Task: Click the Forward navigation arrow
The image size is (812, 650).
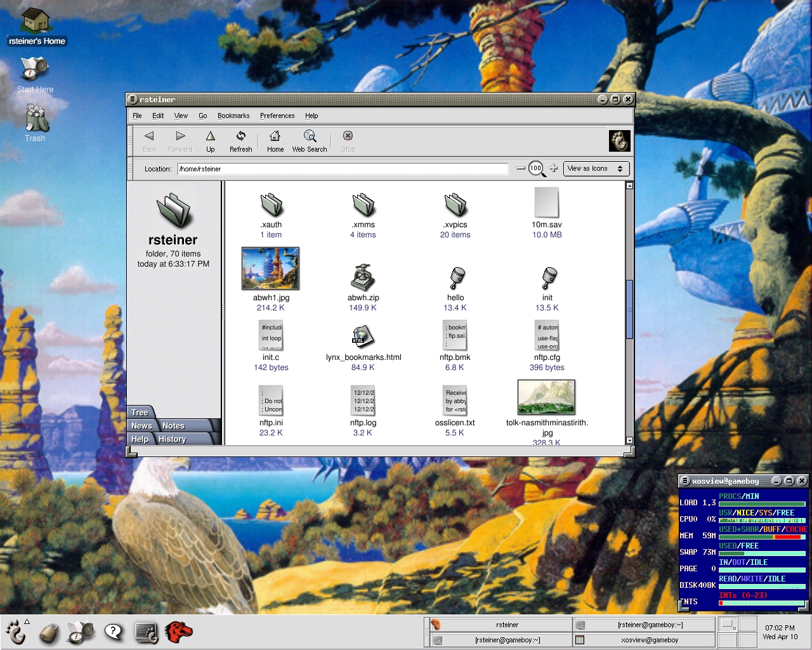Action: (180, 141)
